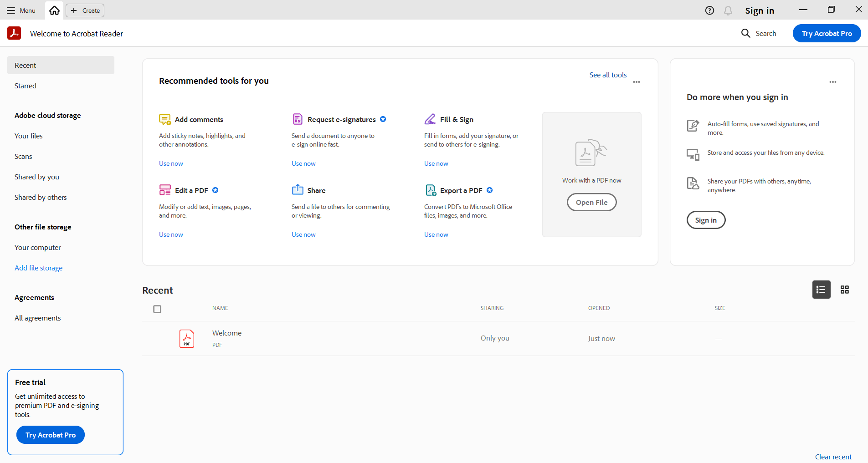Click Sign in button in sign-in card
The height and width of the screenshot is (463, 868).
coord(706,220)
